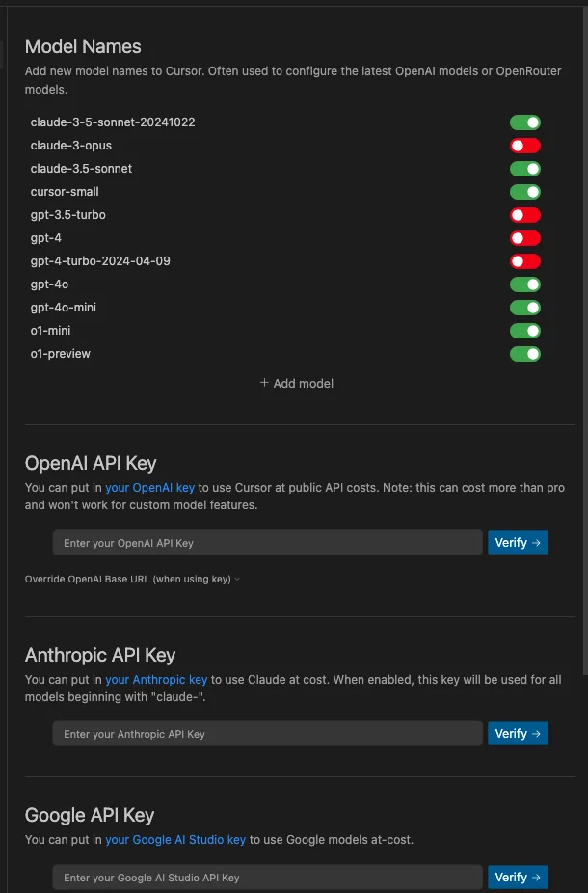
Task: Open 'your Google AI Studio key' link
Action: [x=175, y=839]
